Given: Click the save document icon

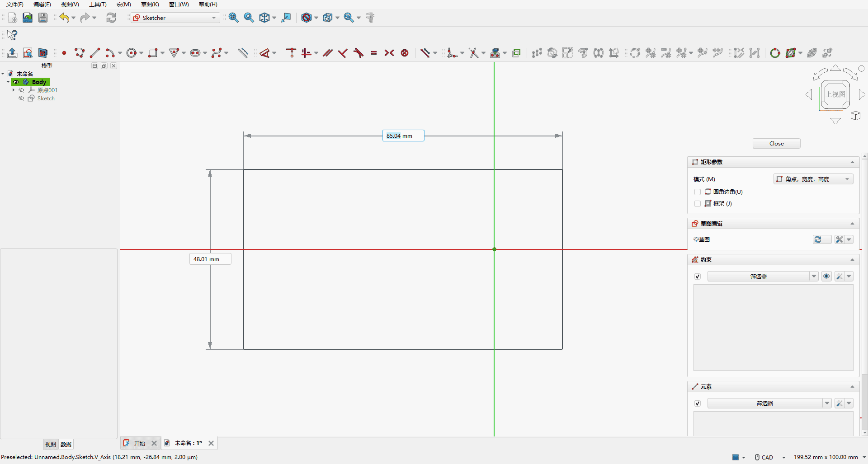Looking at the screenshot, I should (x=43, y=18).
